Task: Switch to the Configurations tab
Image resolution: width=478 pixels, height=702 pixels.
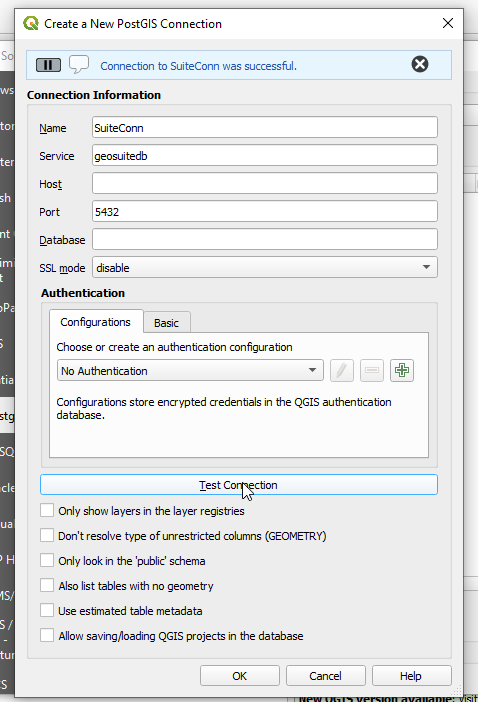Action: 96,322
